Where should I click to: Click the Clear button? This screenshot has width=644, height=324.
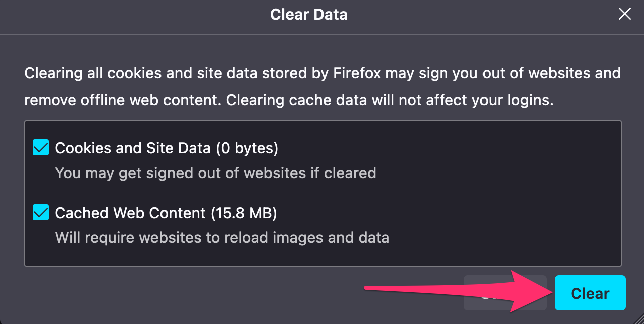point(590,293)
